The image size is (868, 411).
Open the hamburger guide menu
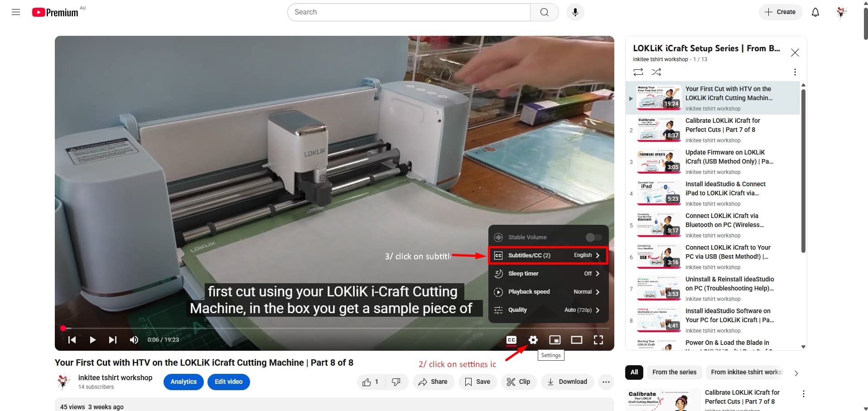point(16,12)
